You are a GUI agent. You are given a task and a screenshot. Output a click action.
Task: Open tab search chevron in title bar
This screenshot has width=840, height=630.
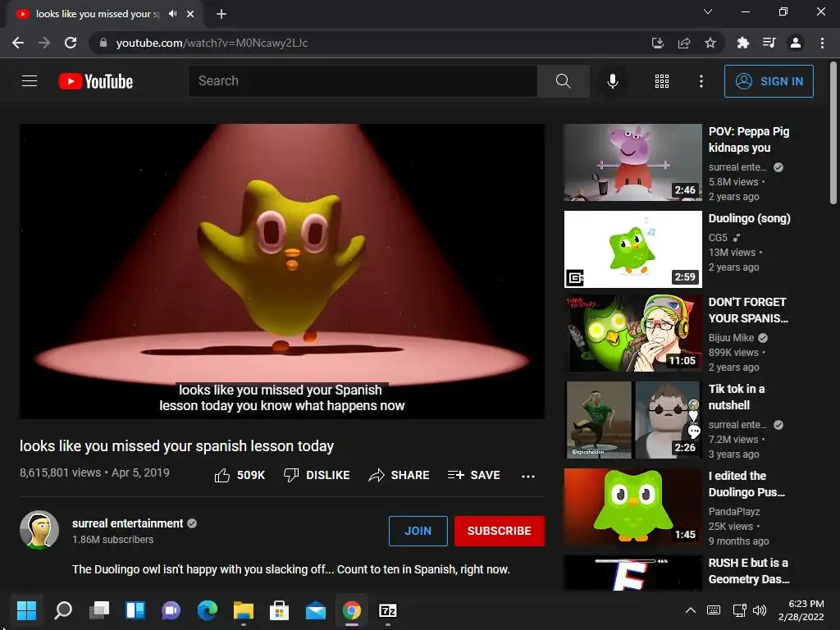coord(708,11)
